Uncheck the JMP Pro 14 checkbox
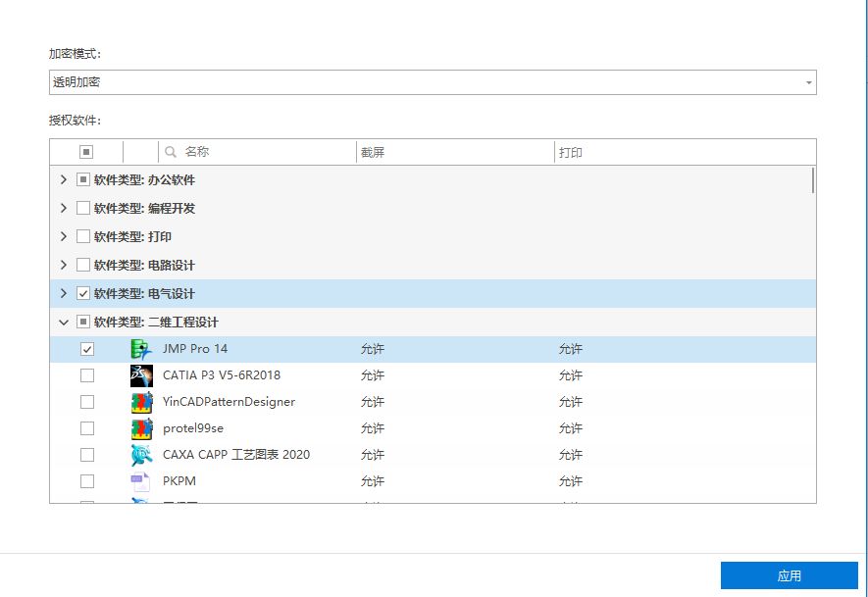 pos(87,349)
